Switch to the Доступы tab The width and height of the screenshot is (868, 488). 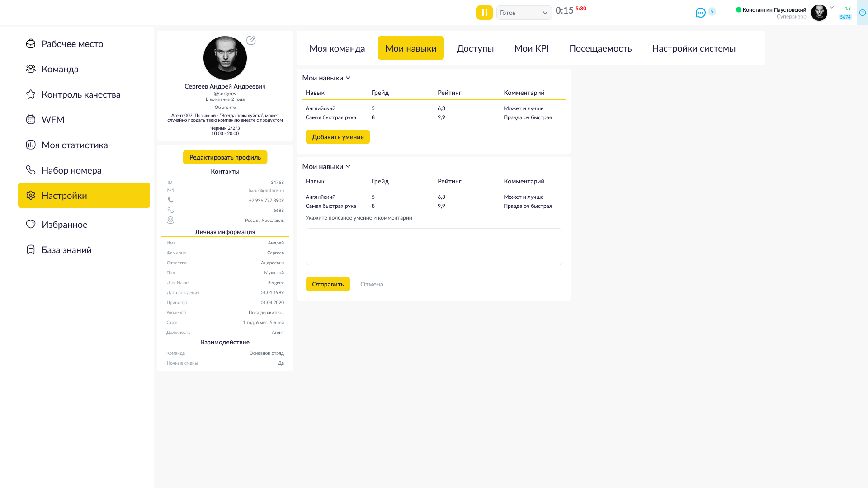[475, 48]
